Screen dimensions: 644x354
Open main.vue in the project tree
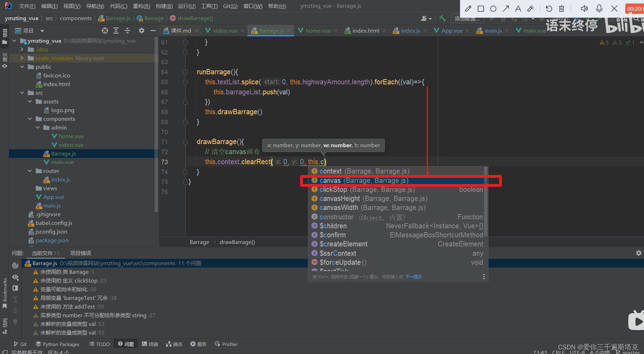62,162
